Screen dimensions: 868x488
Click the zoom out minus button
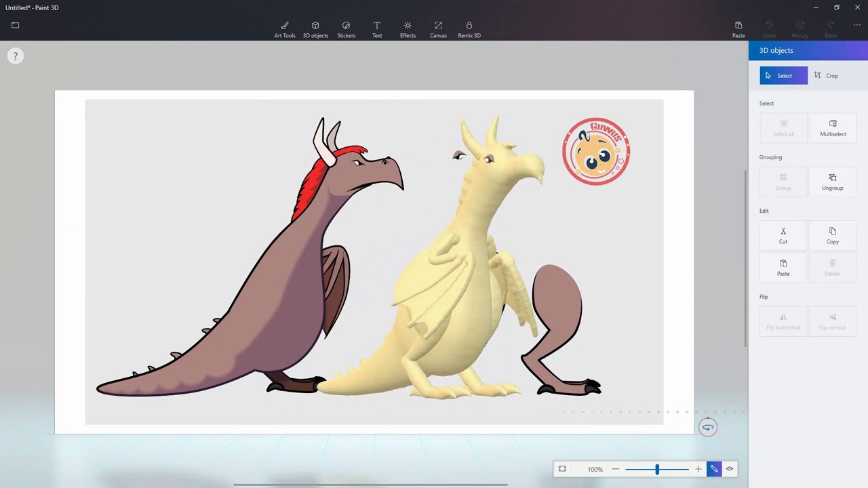[615, 469]
